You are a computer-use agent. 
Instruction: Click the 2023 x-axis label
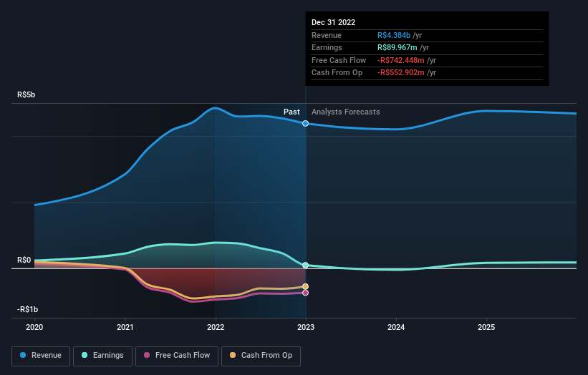coord(306,327)
